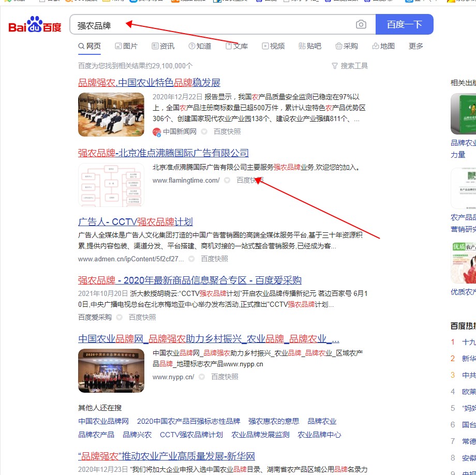Viewport: 476px width, 475px height.
Task: Expand dropdown arrow next to 中国新闻网
Action: [204, 132]
